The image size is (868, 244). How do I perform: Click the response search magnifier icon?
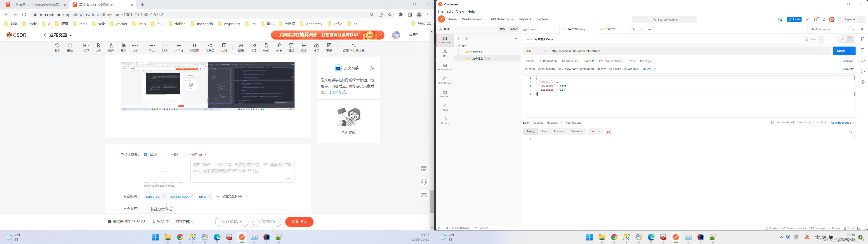[850, 131]
